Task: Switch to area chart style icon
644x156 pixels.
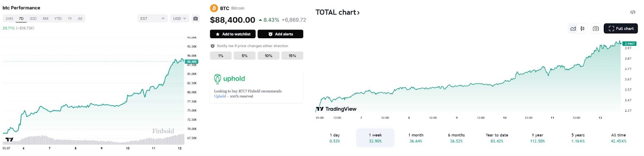Action: [x=573, y=29]
